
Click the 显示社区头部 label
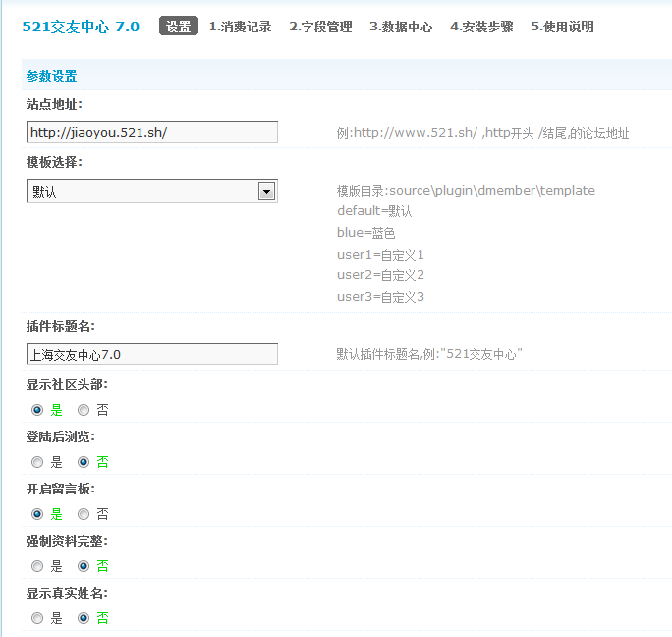pyautogui.click(x=67, y=384)
